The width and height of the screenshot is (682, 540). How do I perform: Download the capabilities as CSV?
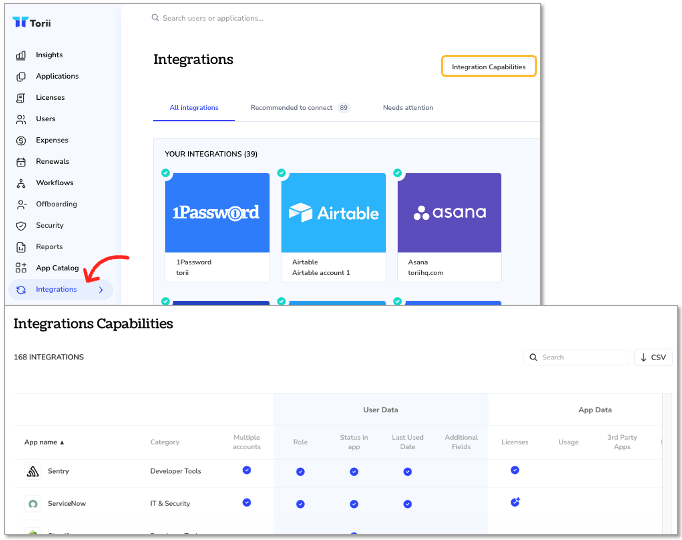pos(653,357)
